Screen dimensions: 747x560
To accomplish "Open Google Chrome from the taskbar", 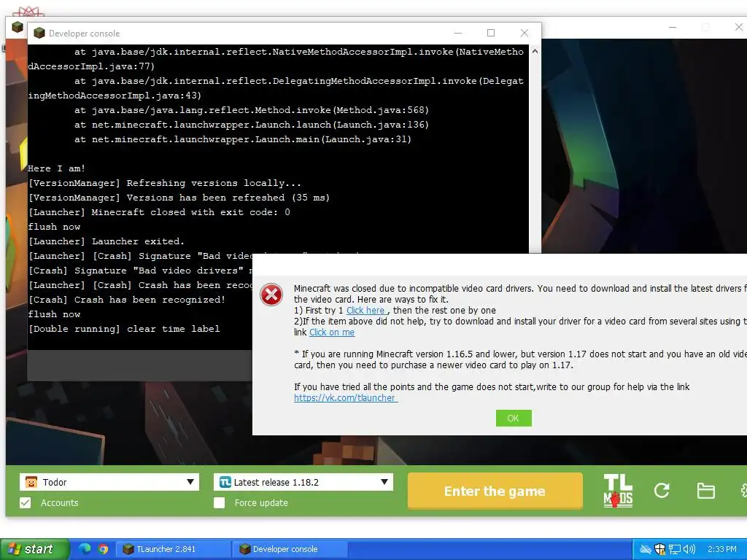I will (103, 549).
